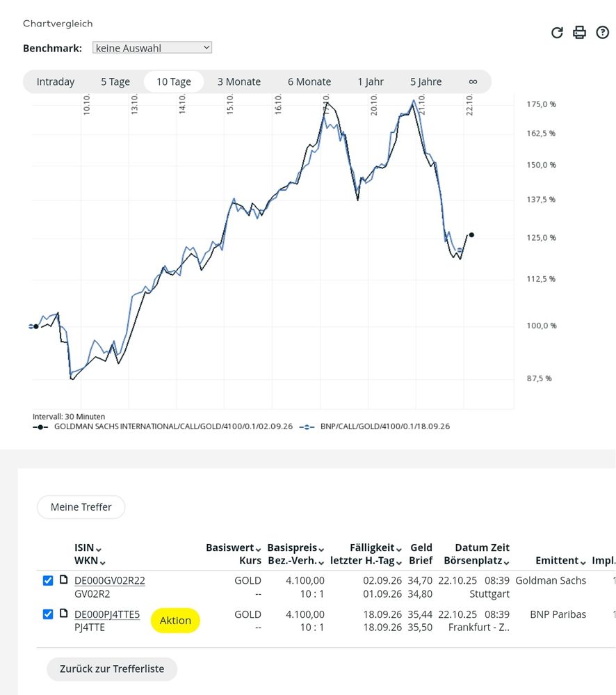Sort by Börsenplatz column arrow
Image resolution: width=616 pixels, height=695 pixels.
click(506, 563)
